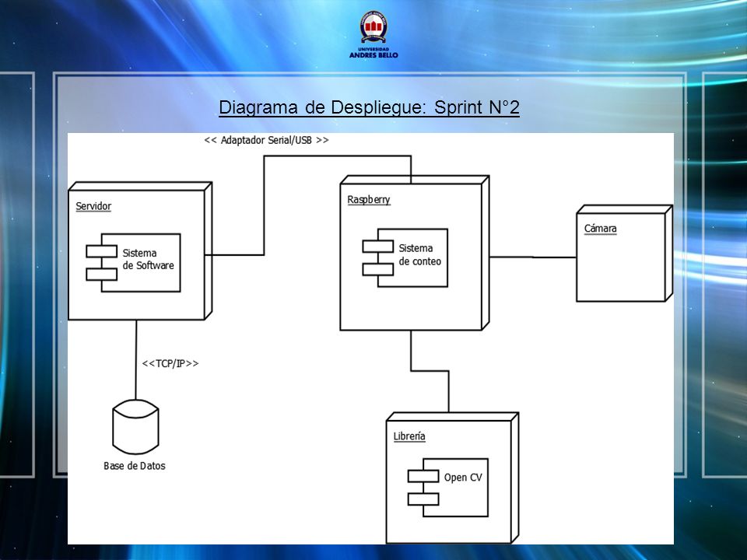This screenshot has width=747, height=560.
Task: Click the Universidad Andres Bello logo
Action: [373, 35]
